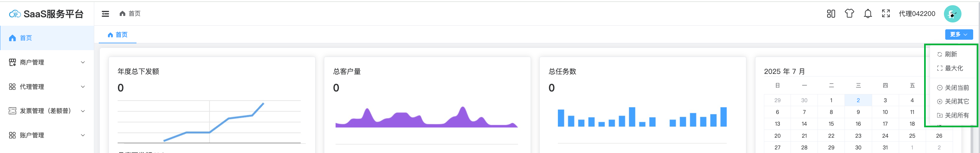Toggle fullscreen mode icon in header
Viewport: 980px width, 153px height.
tap(886, 14)
